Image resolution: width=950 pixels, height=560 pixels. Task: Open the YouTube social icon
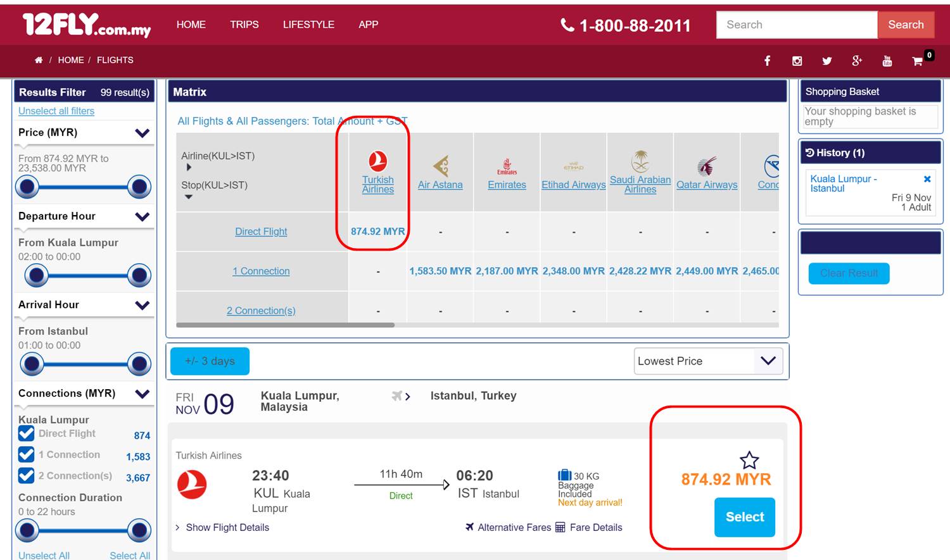point(887,61)
